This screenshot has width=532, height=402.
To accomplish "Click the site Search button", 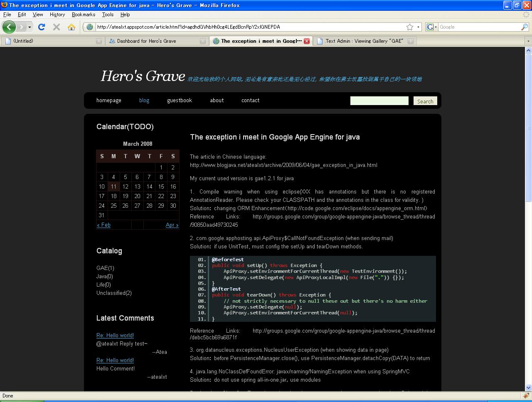I will point(425,101).
